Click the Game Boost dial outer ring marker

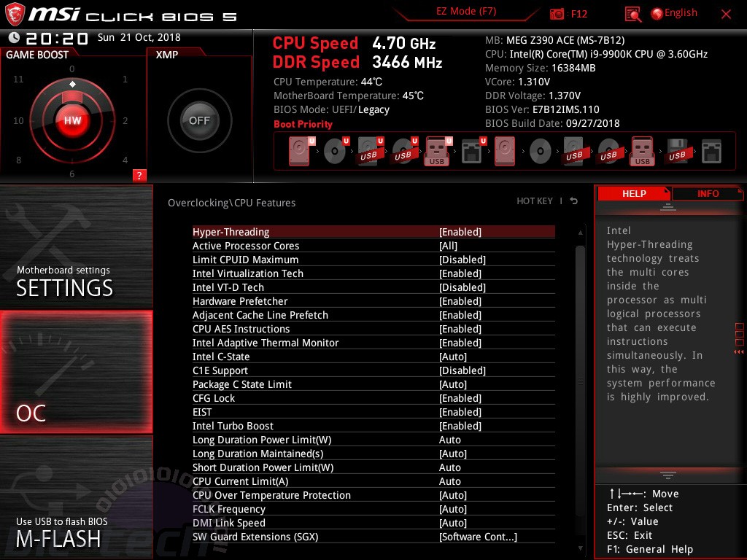pos(72,85)
